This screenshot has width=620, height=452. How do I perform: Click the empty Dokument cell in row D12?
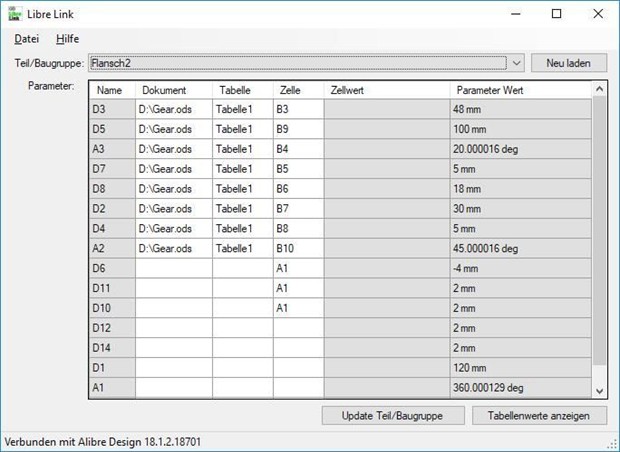pyautogui.click(x=174, y=328)
